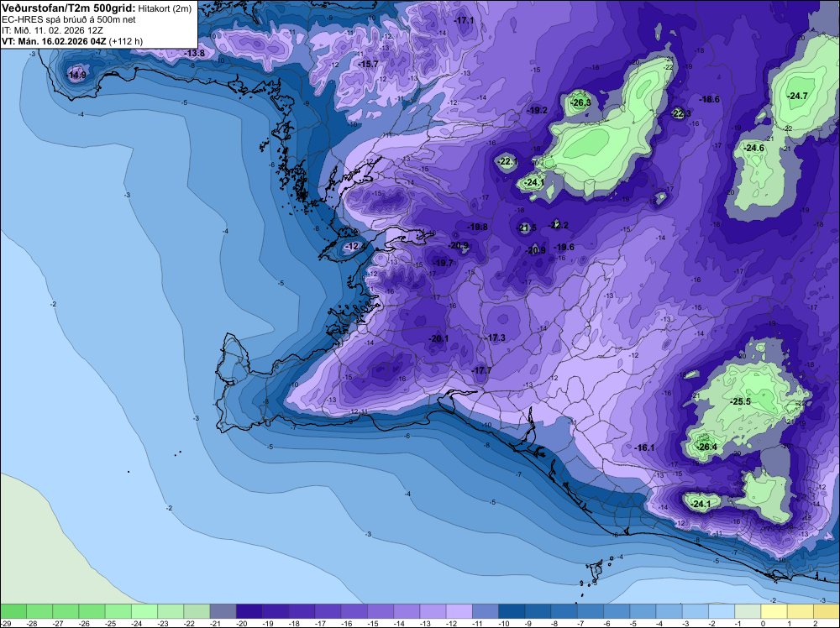Click the dark blue legend swatch between -10 and -9

512,611
